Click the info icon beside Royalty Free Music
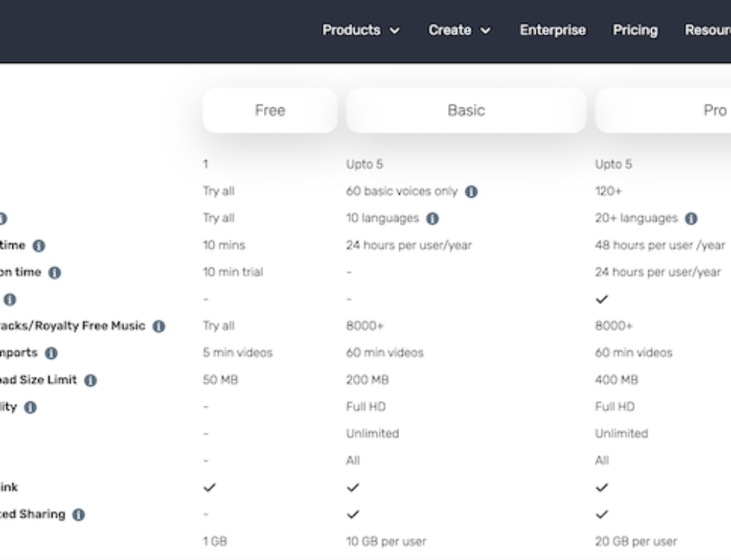Viewport: 731px width, 560px height. click(159, 326)
